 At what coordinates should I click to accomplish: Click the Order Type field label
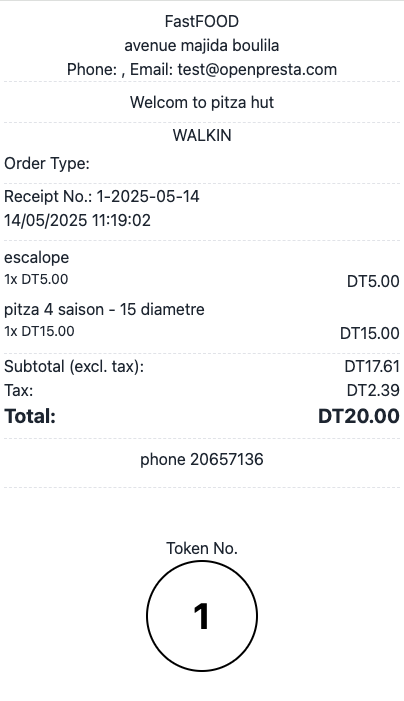pyautogui.click(x=47, y=164)
